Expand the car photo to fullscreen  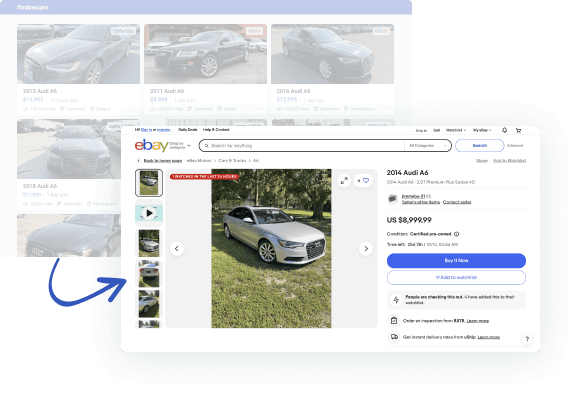coord(344,180)
